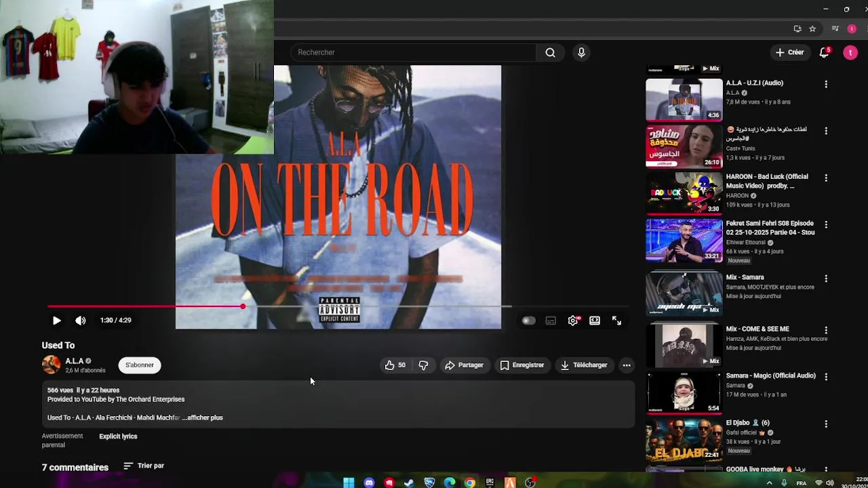The width and height of the screenshot is (868, 488).
Task: Open options for Cast+ Tunis video
Action: click(x=826, y=131)
